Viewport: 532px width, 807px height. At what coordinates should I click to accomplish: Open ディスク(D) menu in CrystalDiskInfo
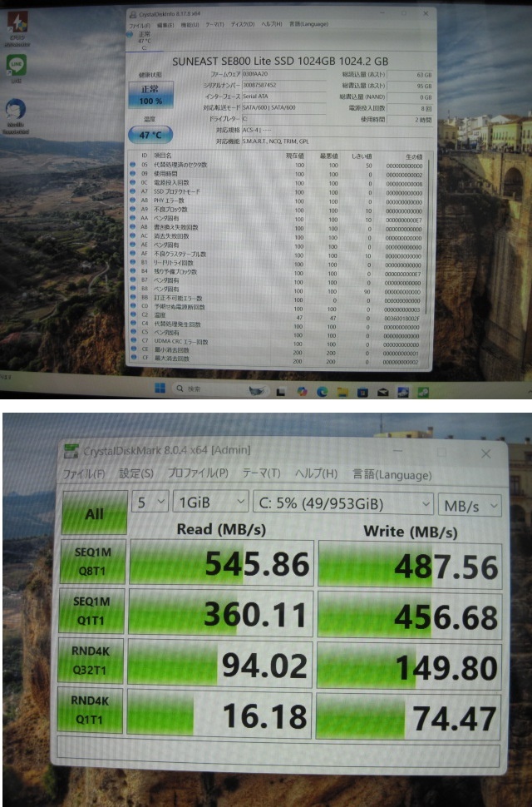coord(243,24)
